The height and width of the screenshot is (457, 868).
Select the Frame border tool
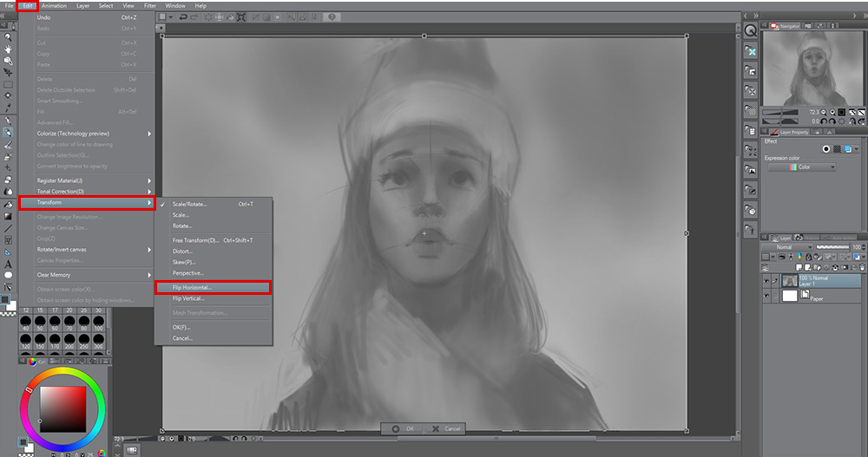[8, 240]
